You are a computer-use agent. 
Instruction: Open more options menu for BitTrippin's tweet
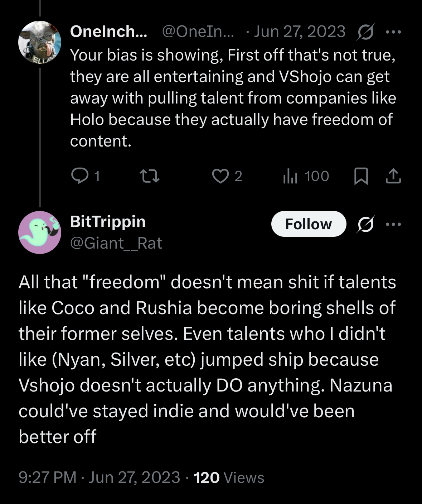(x=393, y=224)
